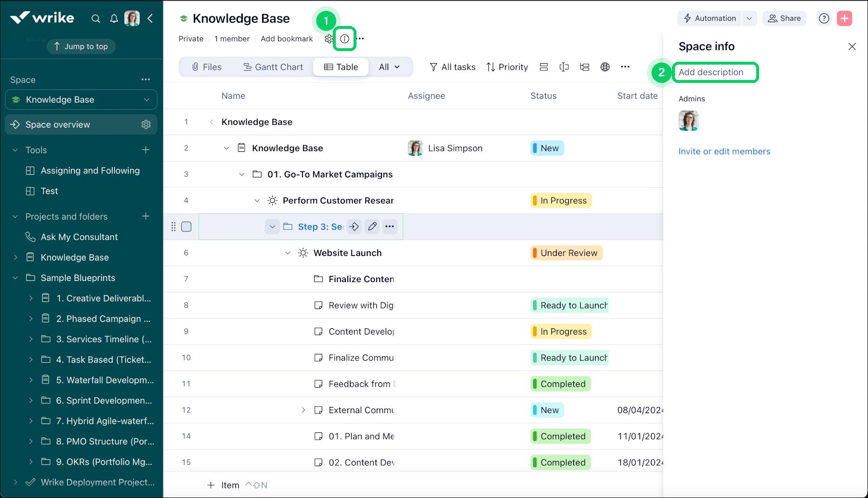Open space settings gear near bookmark

[329, 39]
